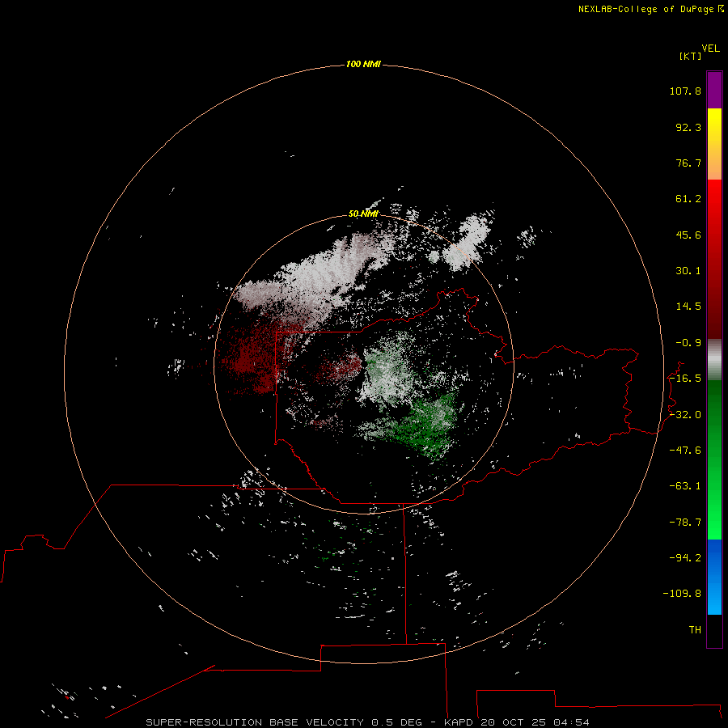Click the blue color bar segment
728x728 pixels.
[714, 577]
